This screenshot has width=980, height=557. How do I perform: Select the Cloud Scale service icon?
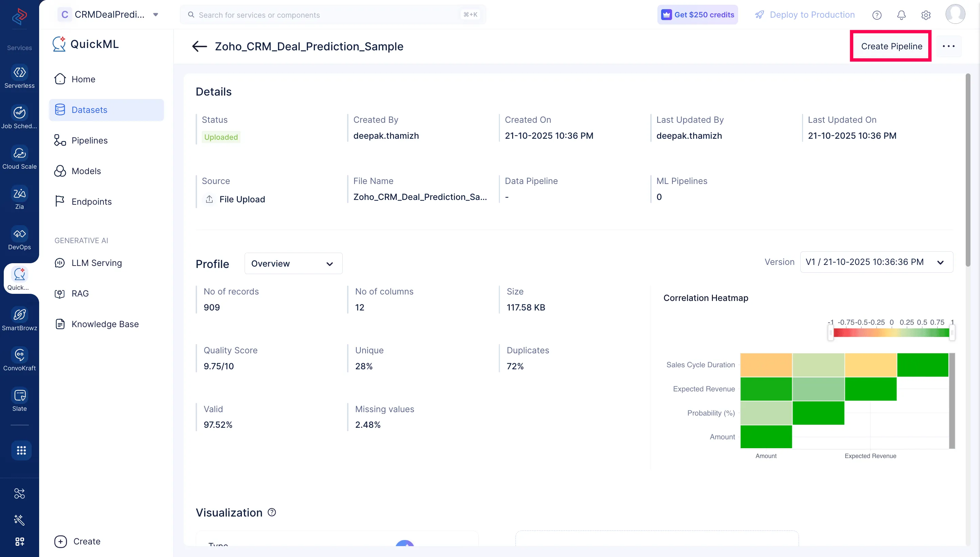pos(19,153)
